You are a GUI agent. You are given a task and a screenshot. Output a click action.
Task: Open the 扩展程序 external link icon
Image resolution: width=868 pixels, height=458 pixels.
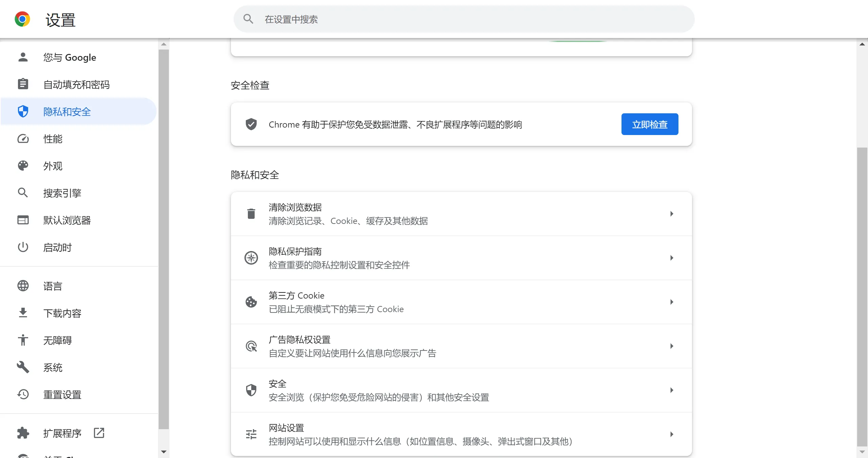pos(99,433)
